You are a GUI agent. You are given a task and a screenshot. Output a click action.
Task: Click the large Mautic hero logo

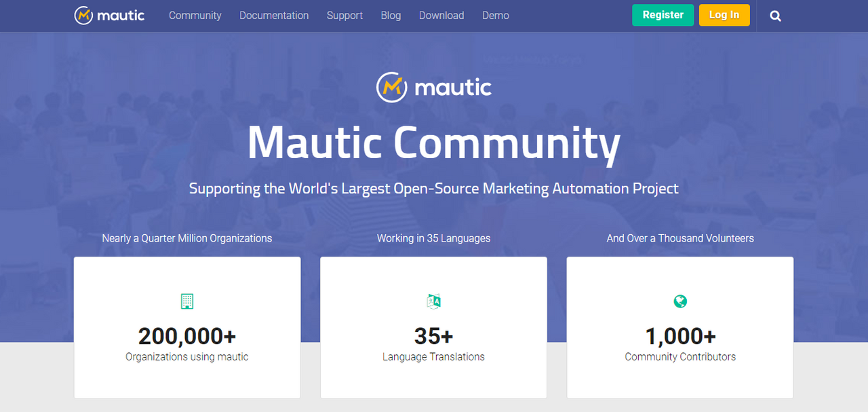tap(434, 88)
